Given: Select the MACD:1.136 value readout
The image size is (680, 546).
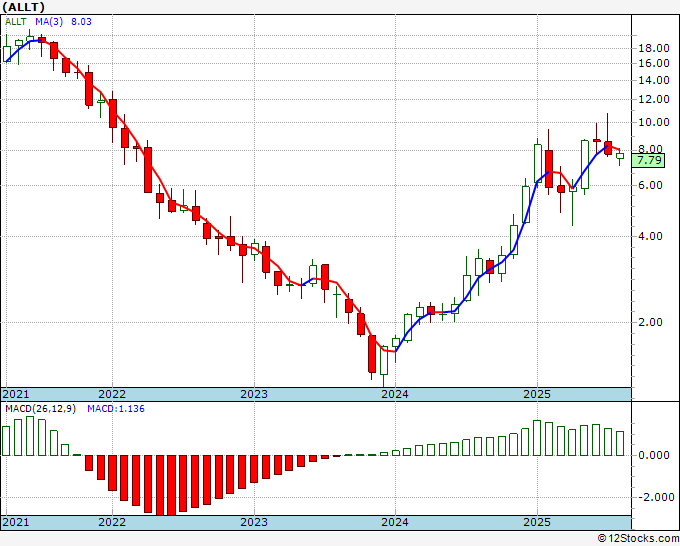Looking at the screenshot, I should pos(116,409).
